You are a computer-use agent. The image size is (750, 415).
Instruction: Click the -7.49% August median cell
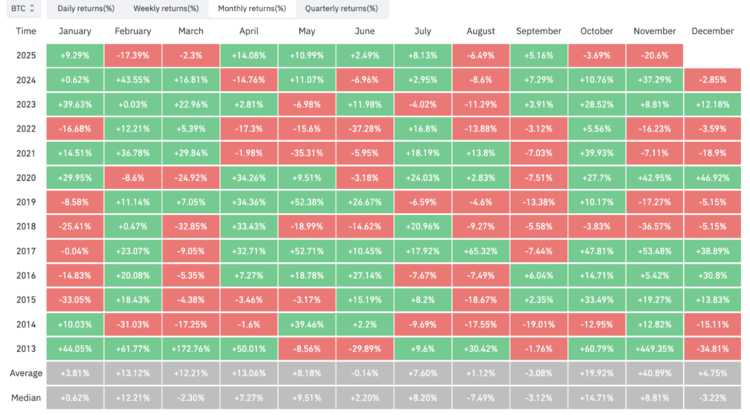pyautogui.click(x=481, y=398)
